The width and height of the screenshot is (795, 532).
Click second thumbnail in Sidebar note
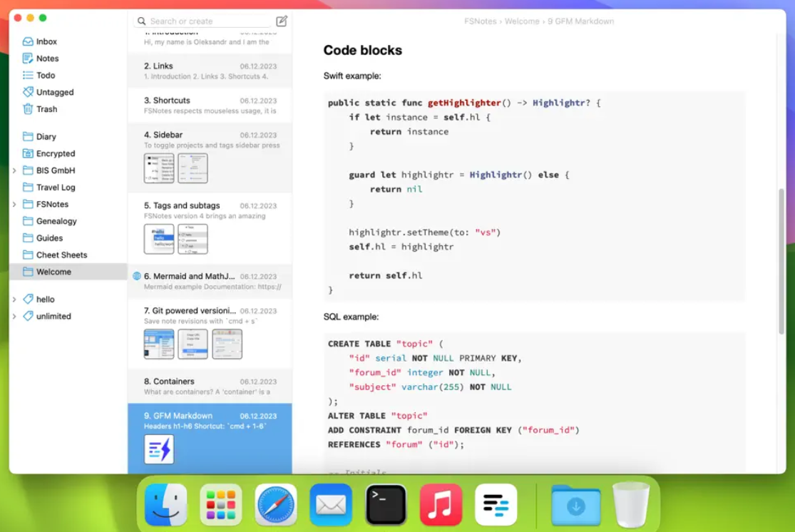point(193,168)
